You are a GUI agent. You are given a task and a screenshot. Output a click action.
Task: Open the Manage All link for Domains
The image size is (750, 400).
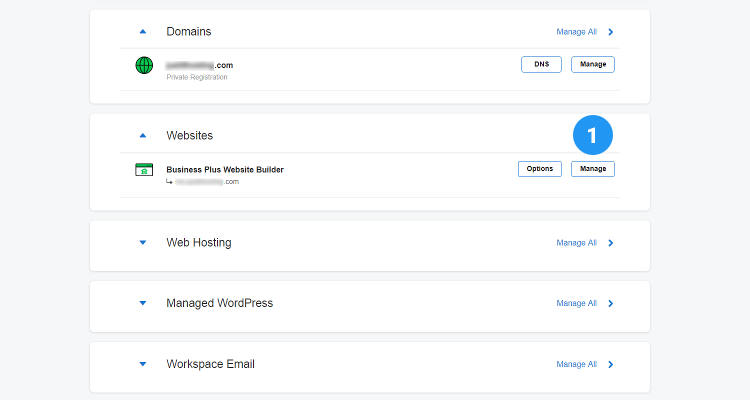coord(576,32)
